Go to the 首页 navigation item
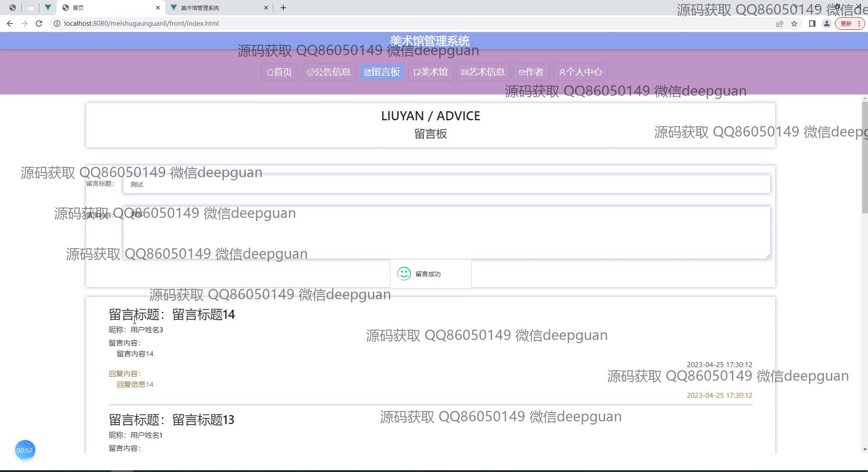The height and width of the screenshot is (472, 868). pos(279,72)
